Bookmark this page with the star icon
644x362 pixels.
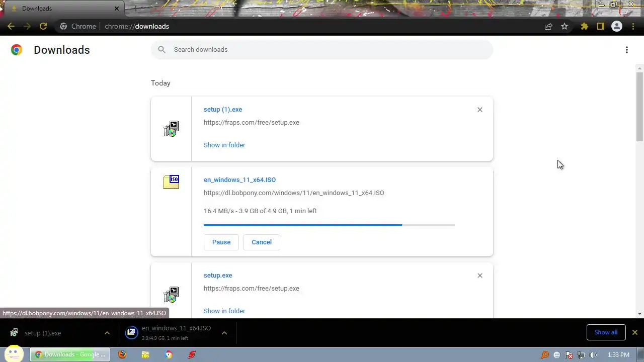click(x=565, y=26)
